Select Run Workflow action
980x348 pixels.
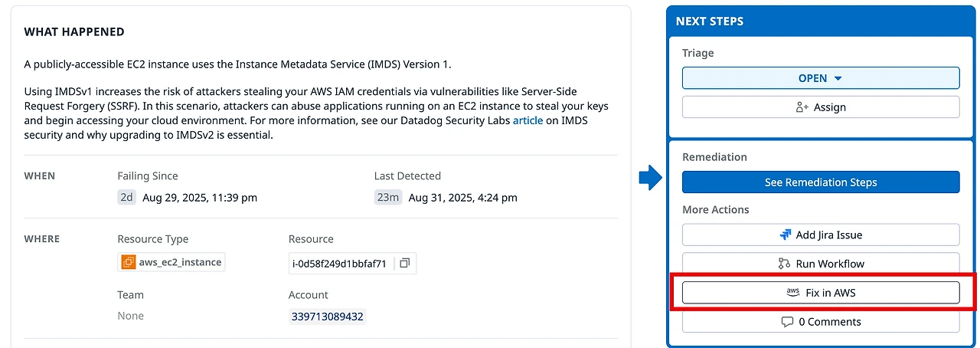tap(820, 264)
